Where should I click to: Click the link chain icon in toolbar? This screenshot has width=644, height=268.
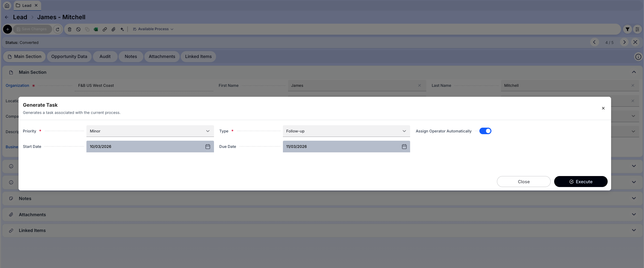click(x=105, y=29)
